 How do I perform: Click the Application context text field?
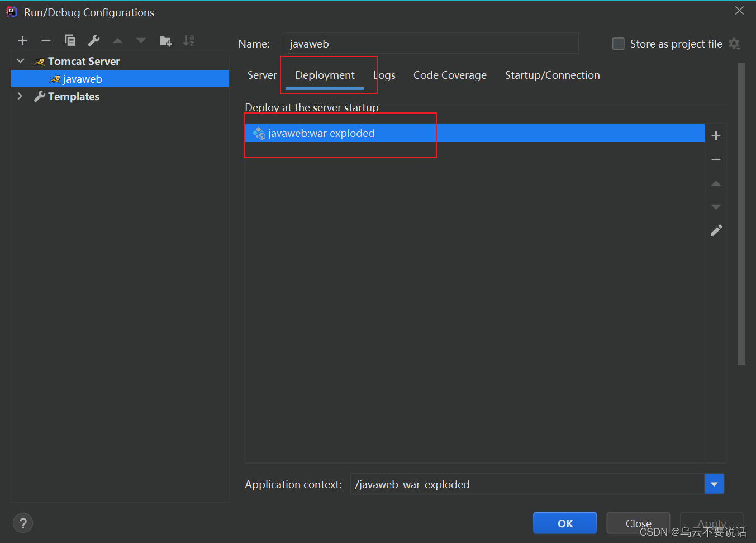pos(528,484)
